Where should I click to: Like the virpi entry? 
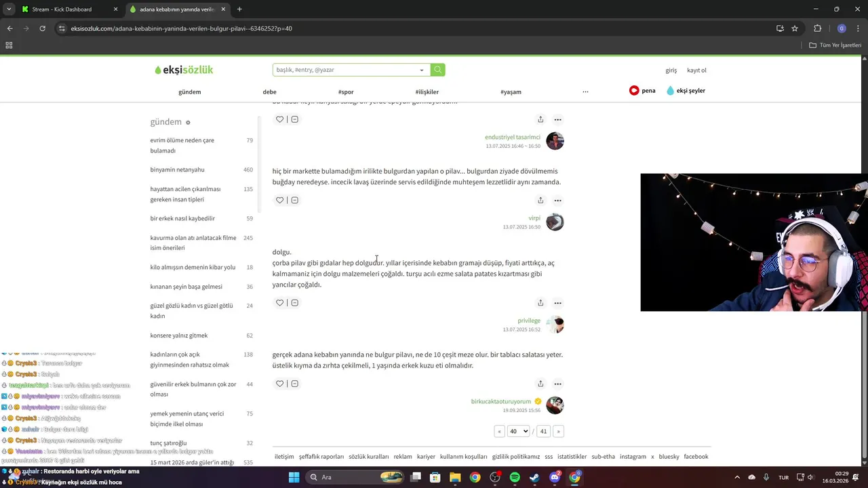pyautogui.click(x=279, y=200)
